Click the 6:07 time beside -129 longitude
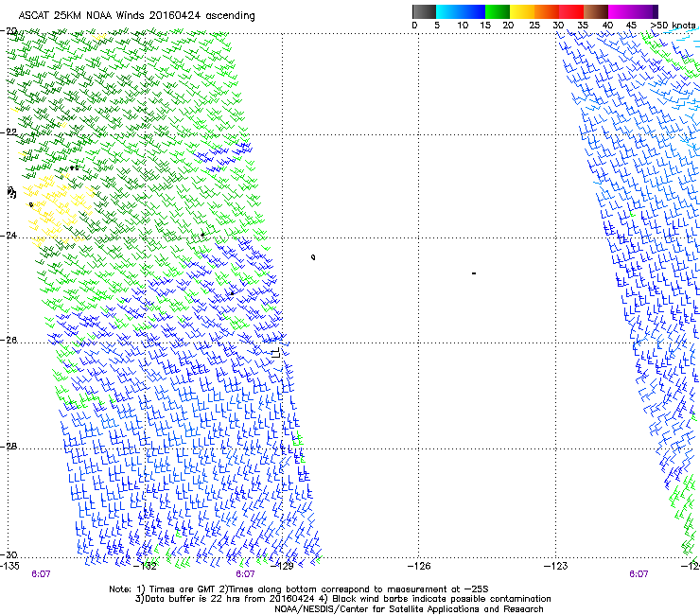 pyautogui.click(x=246, y=574)
